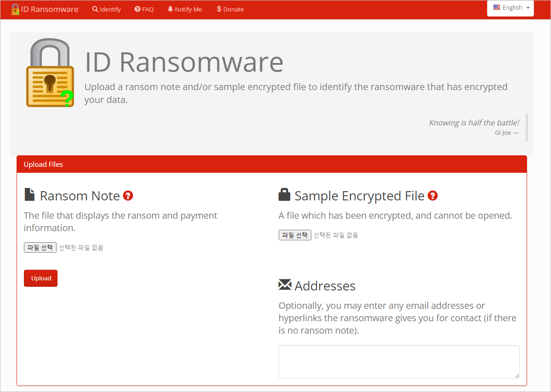The image size is (551, 392).
Task: Click the Sample Encrypted File heading text
Action: click(x=360, y=196)
